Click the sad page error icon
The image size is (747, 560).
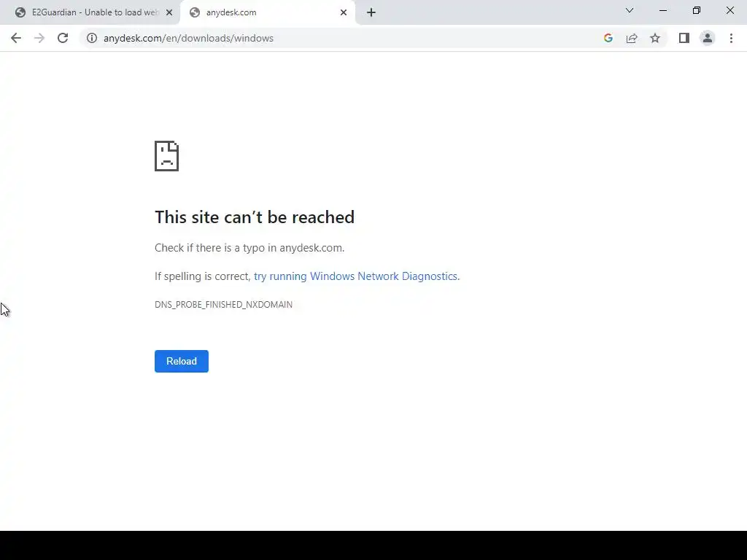click(x=167, y=156)
